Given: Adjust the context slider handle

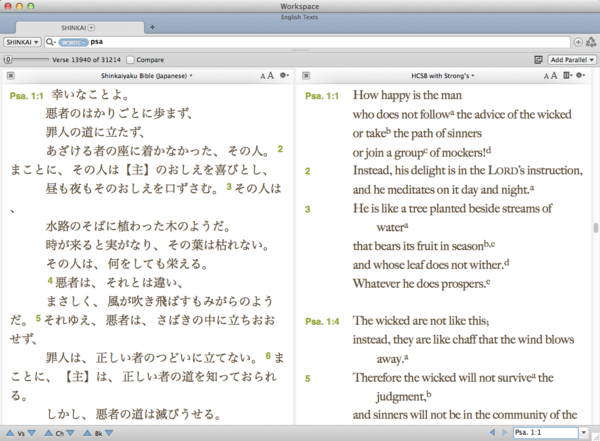Looking at the screenshot, I should point(8,60).
